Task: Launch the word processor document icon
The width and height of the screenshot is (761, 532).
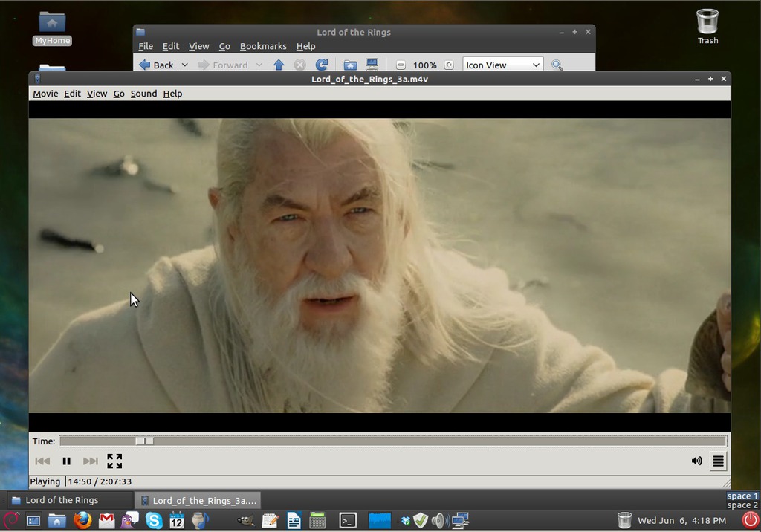Action: 294,520
